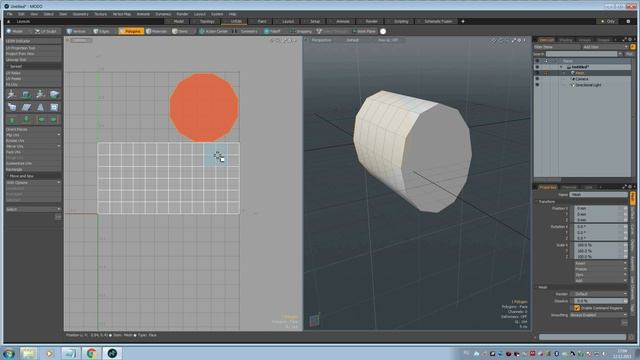Image resolution: width=640 pixels, height=360 pixels.
Task: Toggle the Symmetry option in toolbar
Action: [x=247, y=31]
